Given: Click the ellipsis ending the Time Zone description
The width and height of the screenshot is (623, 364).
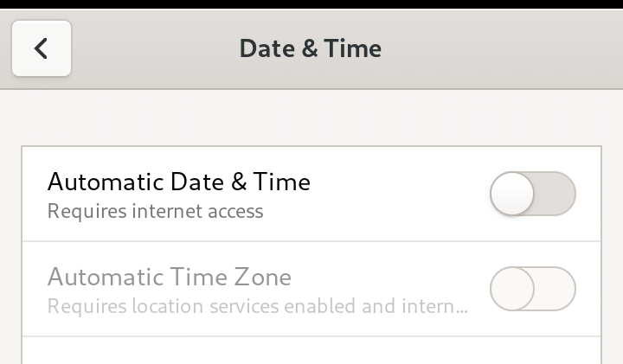Looking at the screenshot, I should pyautogui.click(x=464, y=308).
